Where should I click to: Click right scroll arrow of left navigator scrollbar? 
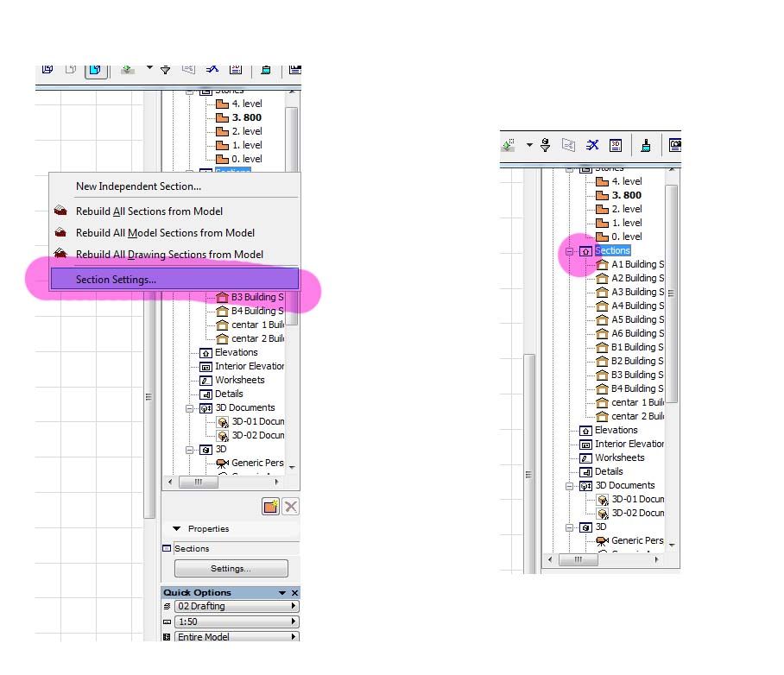[x=276, y=482]
